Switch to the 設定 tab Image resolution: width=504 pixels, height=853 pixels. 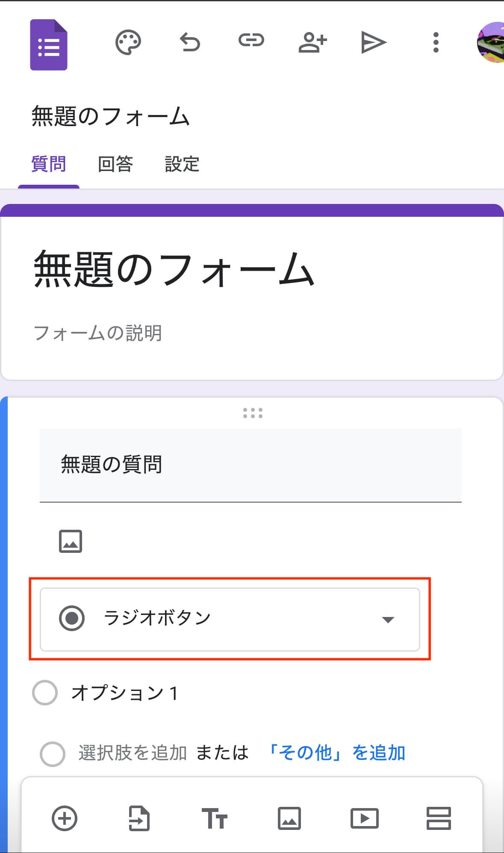point(182,164)
